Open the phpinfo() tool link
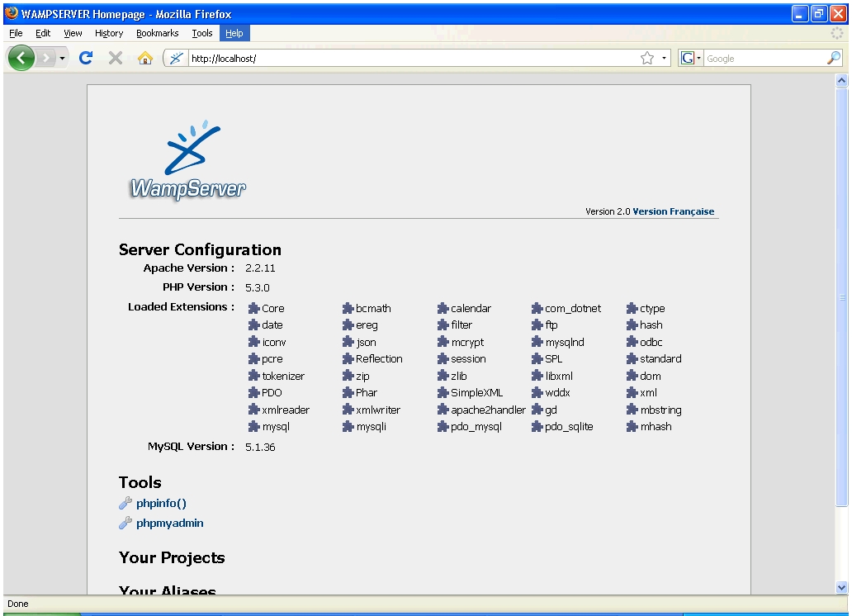852x616 pixels. click(x=161, y=504)
